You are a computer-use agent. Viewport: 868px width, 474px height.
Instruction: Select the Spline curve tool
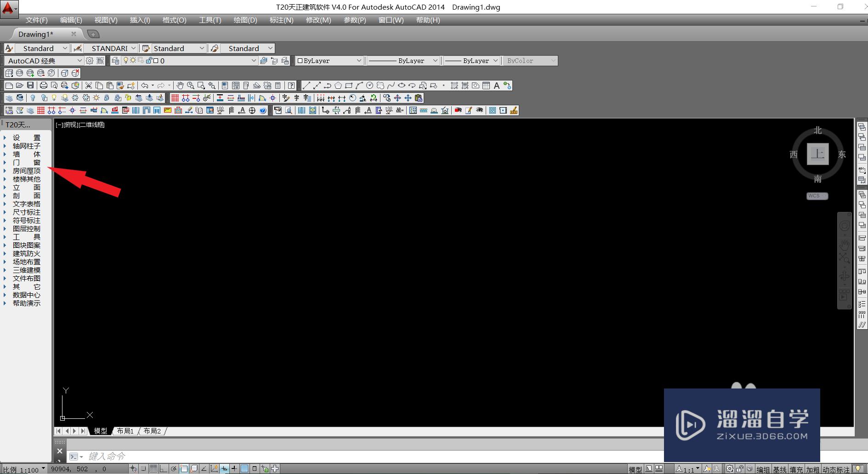click(x=391, y=86)
